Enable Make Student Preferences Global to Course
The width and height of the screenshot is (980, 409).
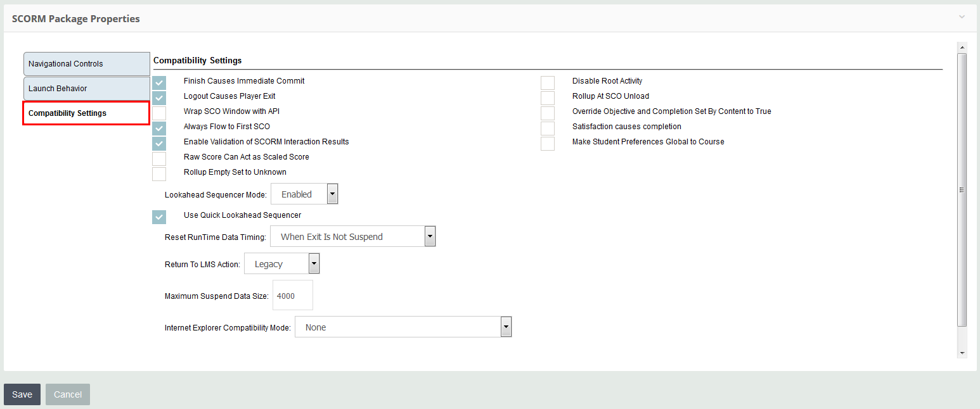coord(548,143)
